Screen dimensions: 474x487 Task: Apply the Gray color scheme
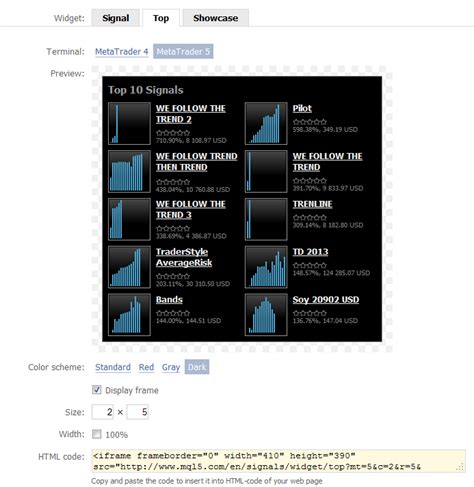pyautogui.click(x=171, y=367)
